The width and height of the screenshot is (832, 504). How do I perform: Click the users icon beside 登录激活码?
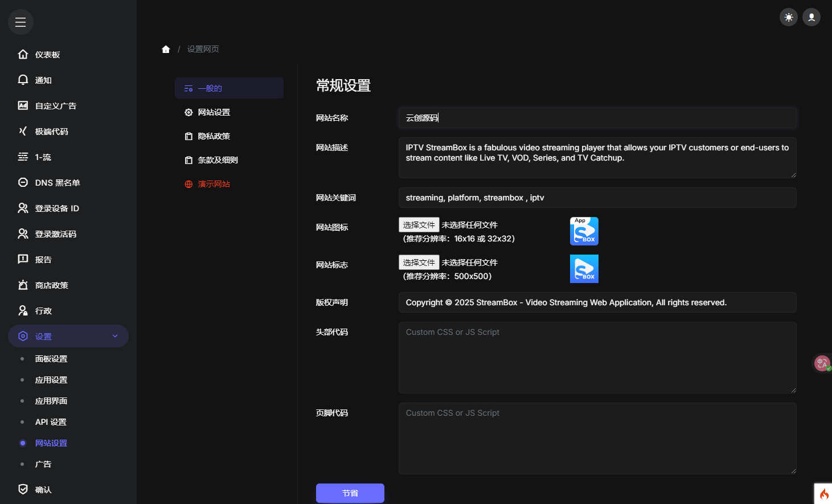pyautogui.click(x=23, y=233)
